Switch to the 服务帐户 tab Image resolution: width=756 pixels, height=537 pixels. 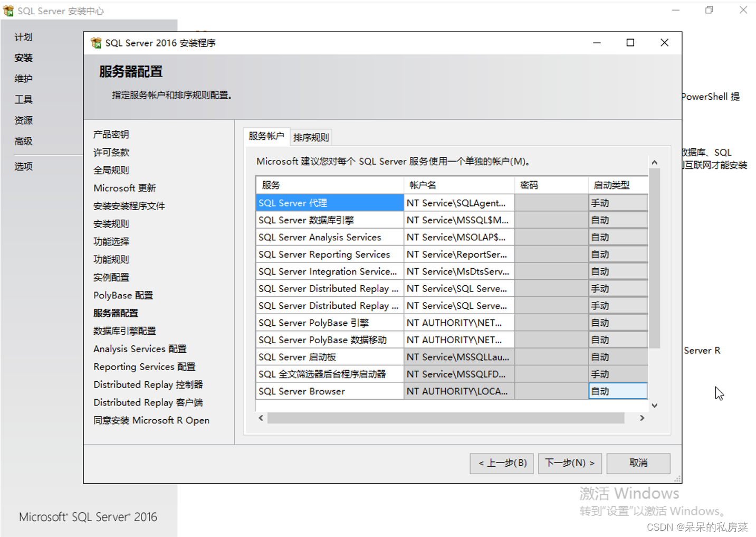coord(266,136)
